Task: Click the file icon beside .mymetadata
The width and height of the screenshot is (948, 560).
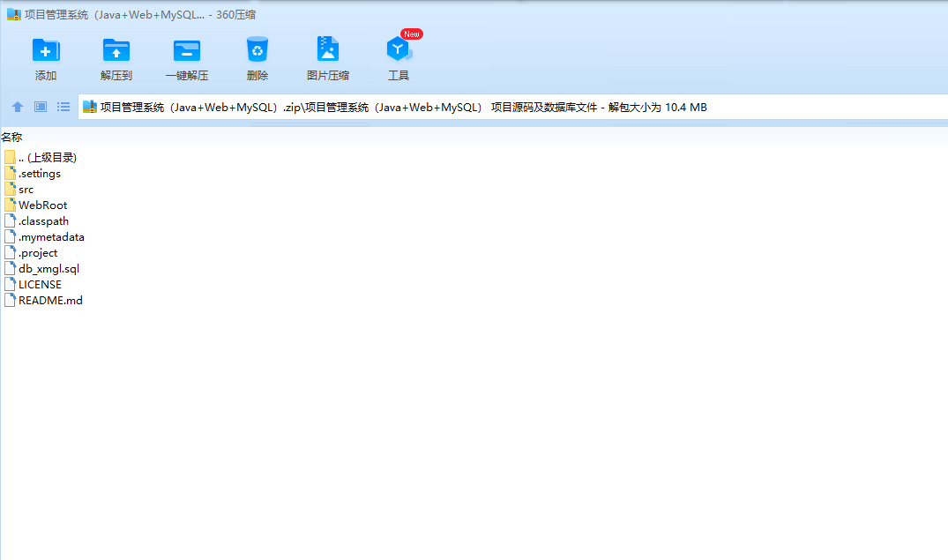Action: (10, 237)
